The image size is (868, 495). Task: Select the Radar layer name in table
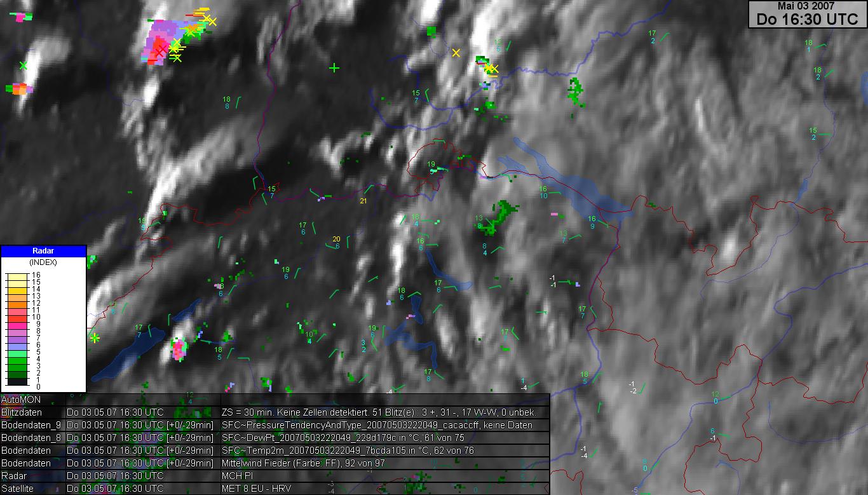[x=14, y=476]
